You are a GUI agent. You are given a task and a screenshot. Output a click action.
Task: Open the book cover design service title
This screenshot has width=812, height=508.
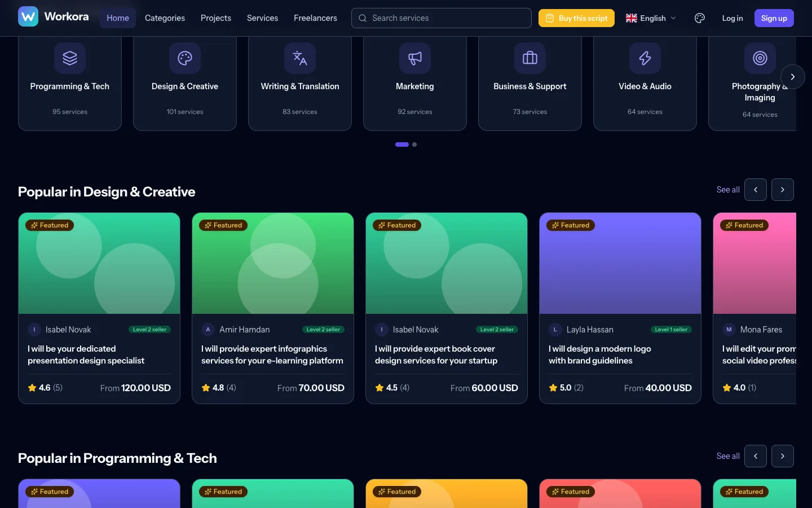(x=436, y=355)
